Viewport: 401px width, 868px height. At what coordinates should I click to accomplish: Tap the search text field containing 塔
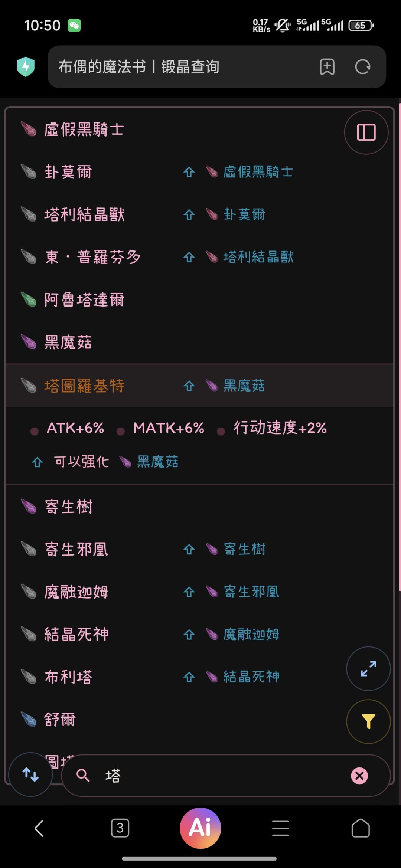[223, 776]
